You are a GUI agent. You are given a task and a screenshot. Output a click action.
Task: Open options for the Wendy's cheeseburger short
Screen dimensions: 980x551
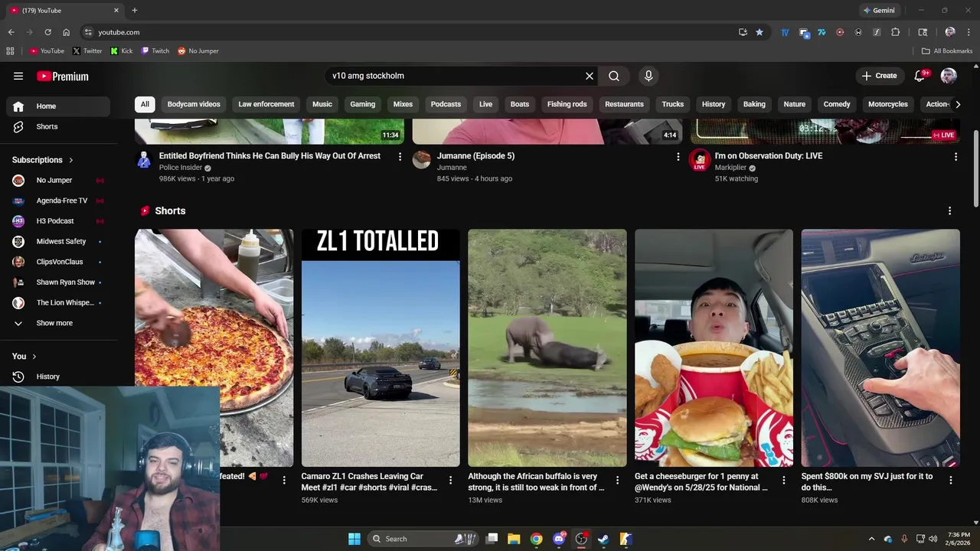(783, 481)
